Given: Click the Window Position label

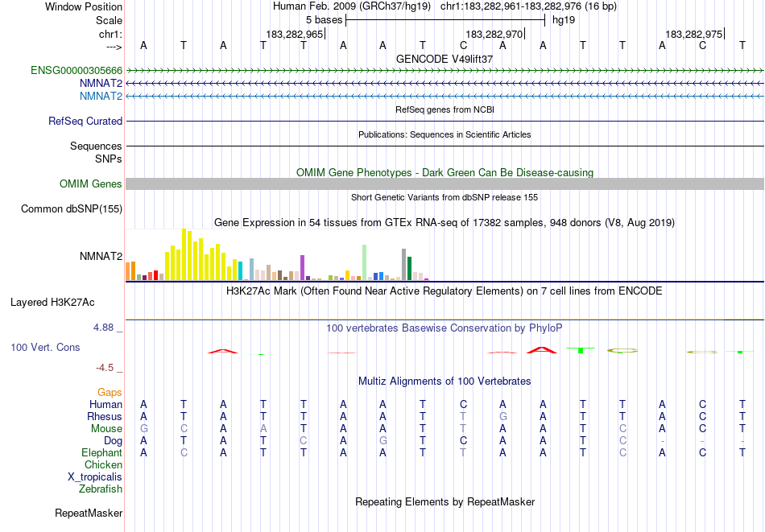Looking at the screenshot, I should pos(84,6).
